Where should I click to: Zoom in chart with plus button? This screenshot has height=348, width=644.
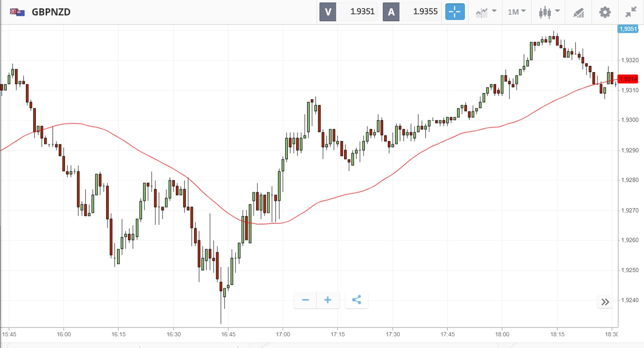(328, 300)
